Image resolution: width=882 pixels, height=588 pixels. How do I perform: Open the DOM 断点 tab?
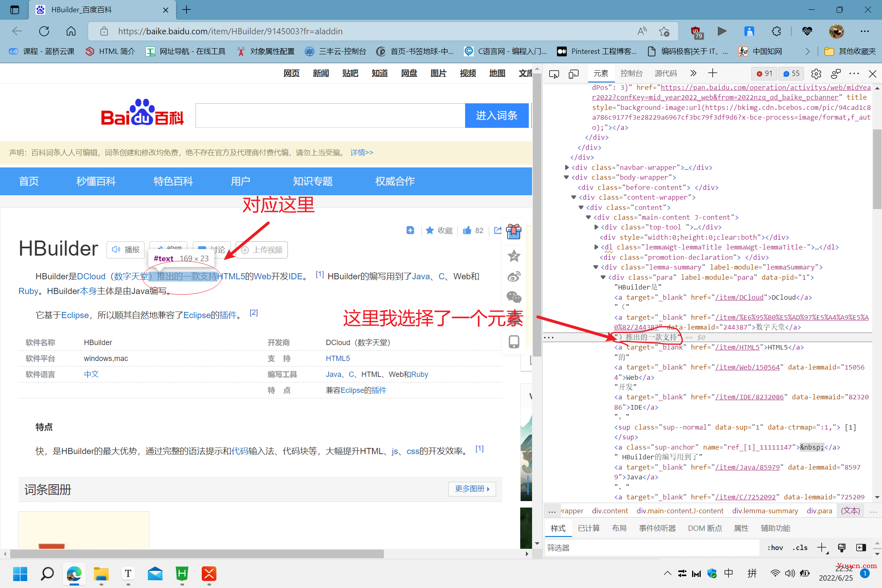(x=705, y=528)
